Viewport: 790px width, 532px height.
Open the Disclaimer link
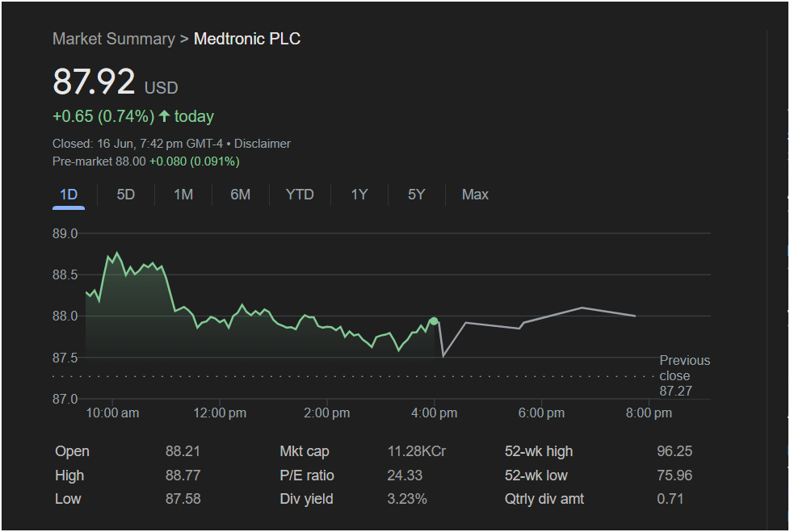point(263,144)
